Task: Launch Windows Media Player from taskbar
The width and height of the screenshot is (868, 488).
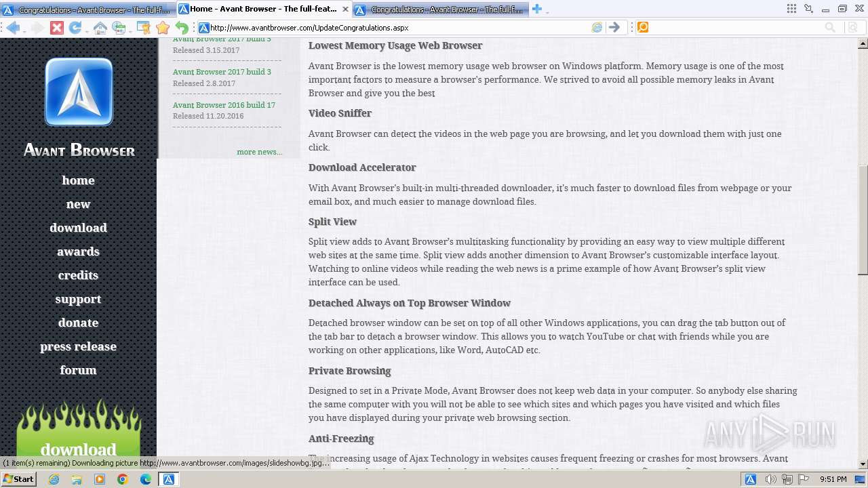Action: (100, 479)
